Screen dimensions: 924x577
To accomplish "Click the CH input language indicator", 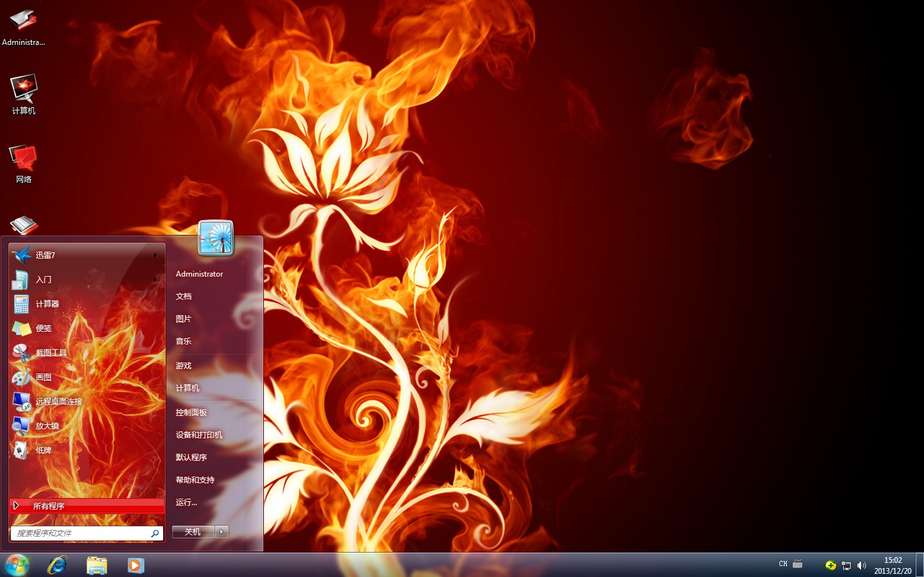I will tap(783, 564).
